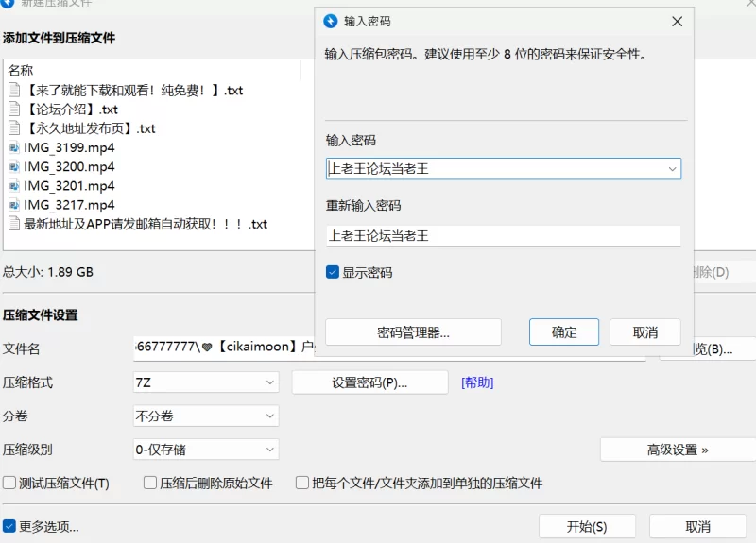Click the IMG_3199.mp4 video file icon
The image size is (756, 543).
(x=14, y=147)
